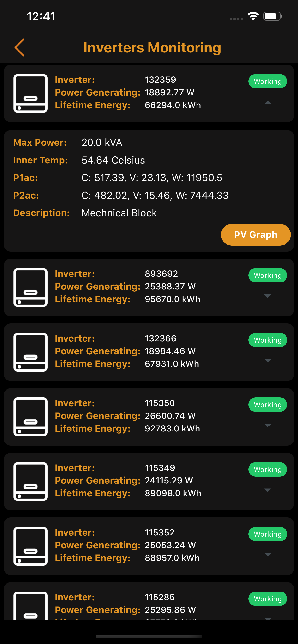Tap Working badge of inverter 893692
This screenshot has height=644, width=298.
tap(268, 275)
